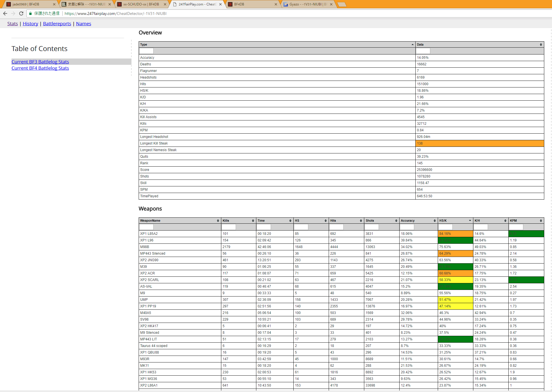Click the green secure padlock icon
This screenshot has height=392, width=552.
(30, 13)
